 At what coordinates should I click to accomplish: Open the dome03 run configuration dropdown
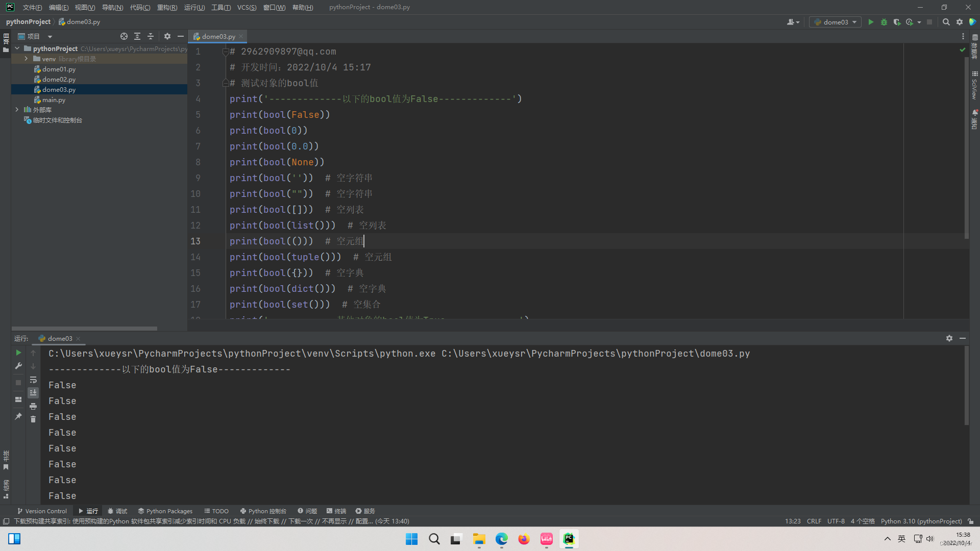[835, 22]
